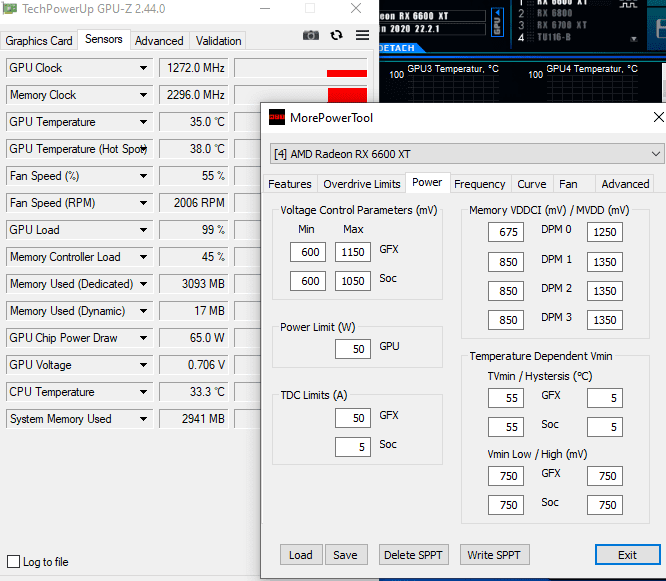Click the Delete SPPT button
This screenshot has width=666, height=581.
coord(413,555)
